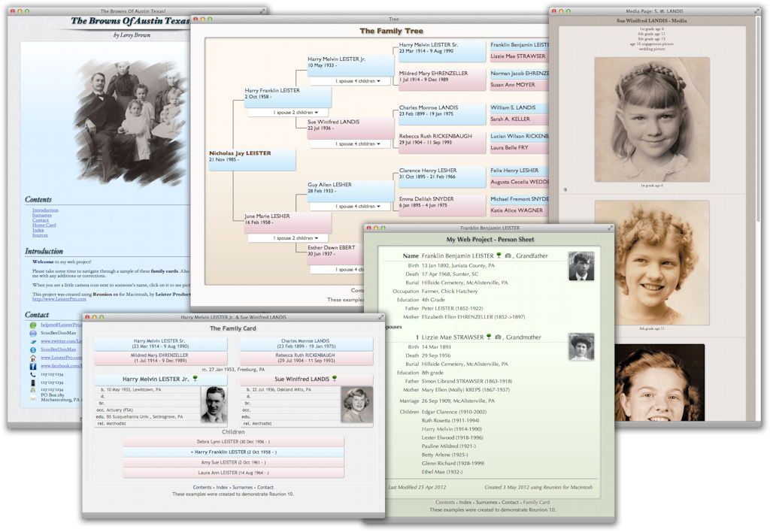Click the home icon next to www.LeisterPro.com
This screenshot has width=770, height=532.
coord(33,358)
